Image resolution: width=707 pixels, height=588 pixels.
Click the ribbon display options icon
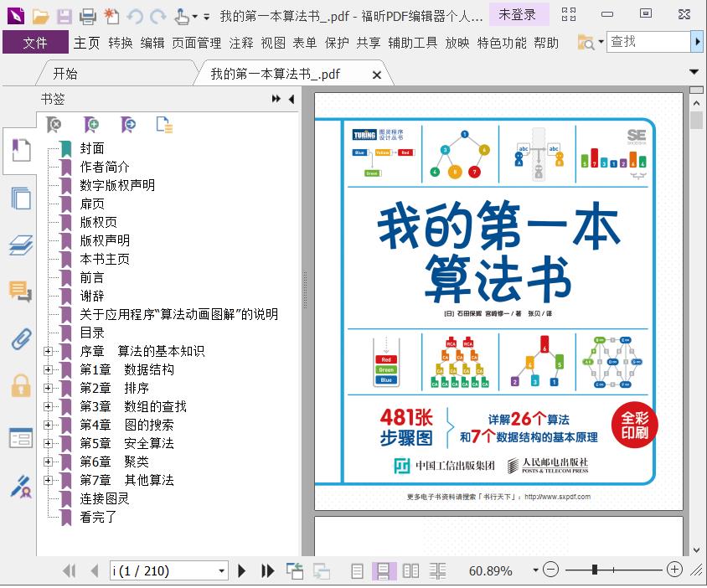pos(569,14)
